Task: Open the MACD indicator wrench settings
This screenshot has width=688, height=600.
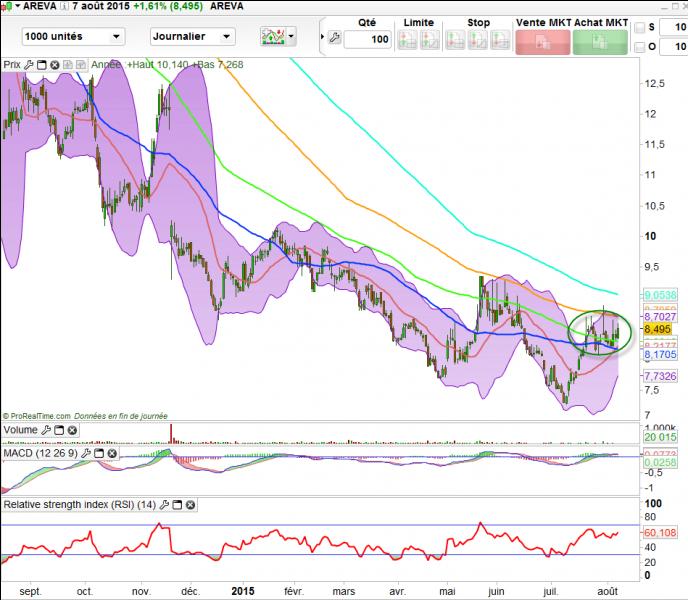Action: [86, 453]
